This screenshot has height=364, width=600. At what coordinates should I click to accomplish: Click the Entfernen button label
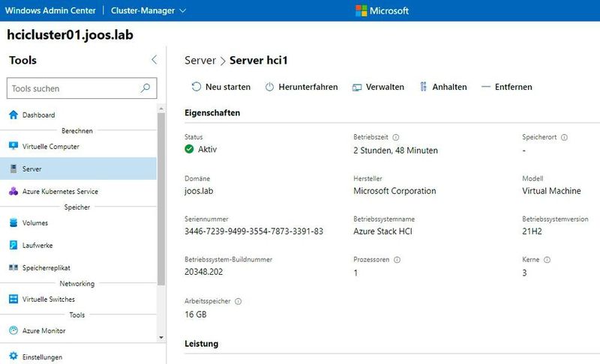[x=514, y=87]
